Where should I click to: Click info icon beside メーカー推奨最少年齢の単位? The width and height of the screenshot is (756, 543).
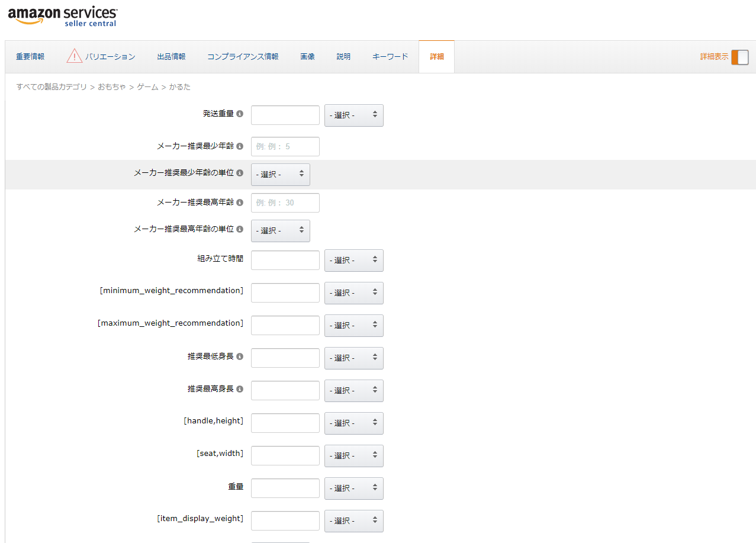pyautogui.click(x=240, y=173)
